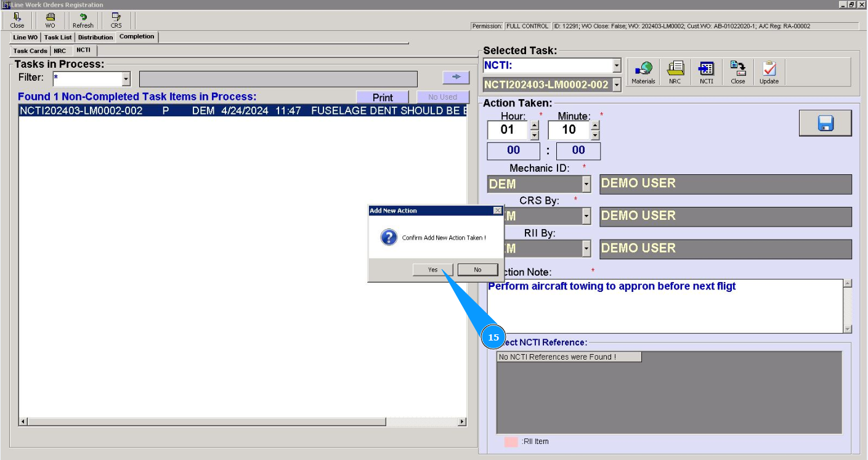The image size is (868, 460).
Task: Confirm with Yes in Add New Action dialog
Action: (433, 270)
